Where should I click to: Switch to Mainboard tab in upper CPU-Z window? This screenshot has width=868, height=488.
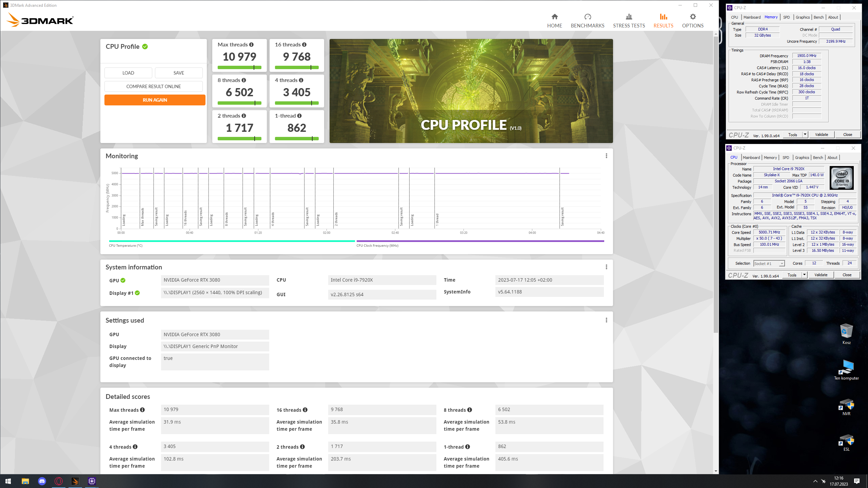752,17
